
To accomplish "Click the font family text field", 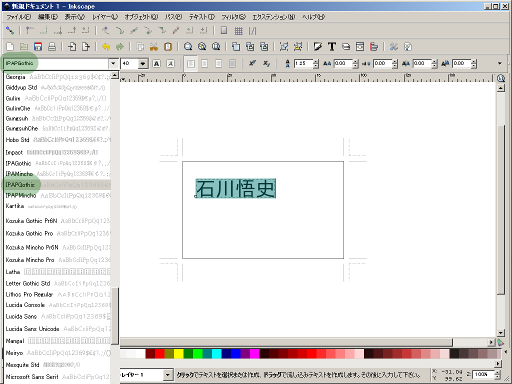I will coord(56,63).
